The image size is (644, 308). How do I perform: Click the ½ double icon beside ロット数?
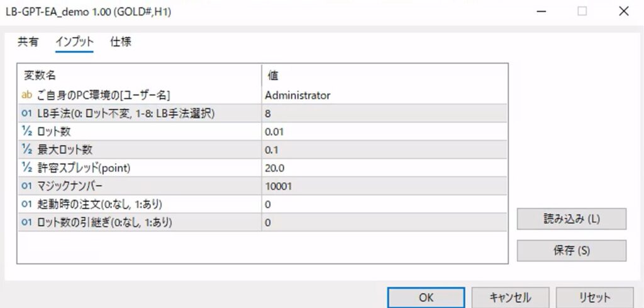(x=26, y=132)
